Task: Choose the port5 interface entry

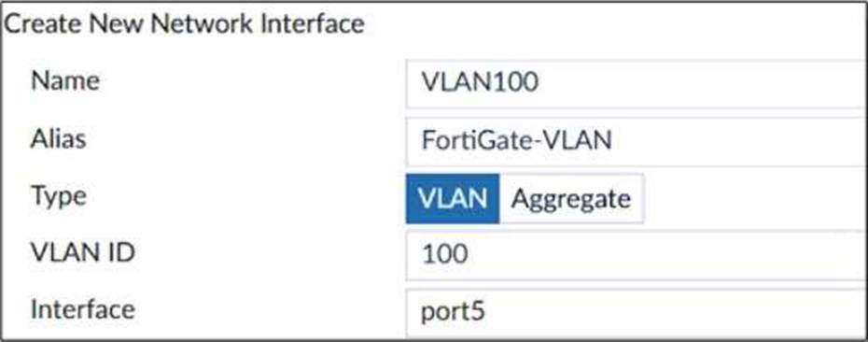Action: pyautogui.click(x=453, y=313)
